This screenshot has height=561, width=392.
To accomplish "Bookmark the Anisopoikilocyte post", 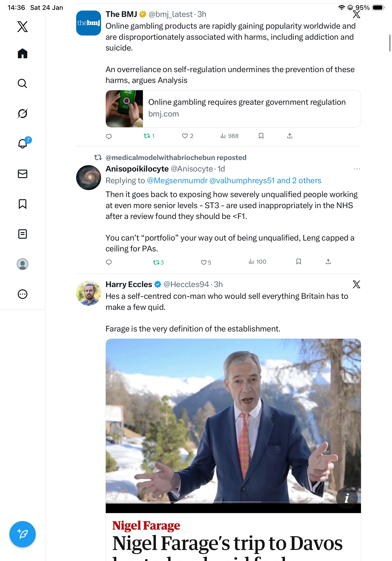I will pos(298,262).
